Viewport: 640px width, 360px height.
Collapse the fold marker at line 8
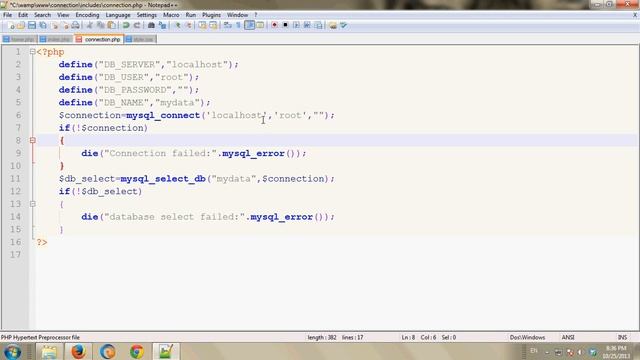[33, 140]
